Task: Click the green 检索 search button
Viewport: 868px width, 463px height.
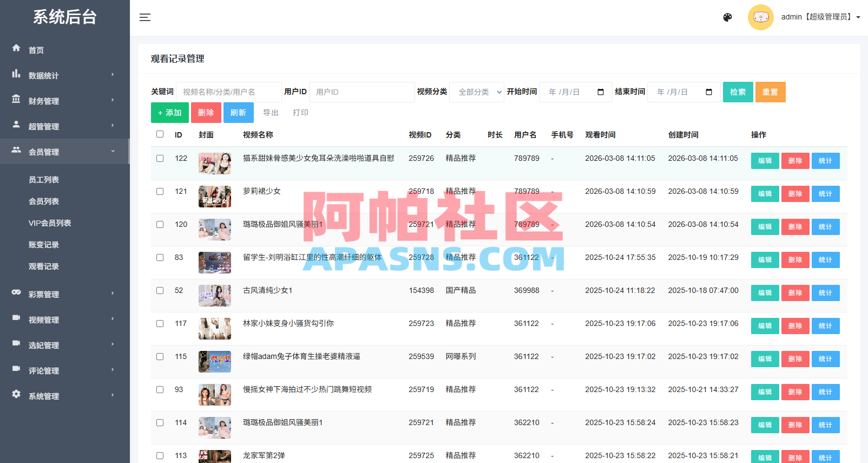Action: [738, 92]
